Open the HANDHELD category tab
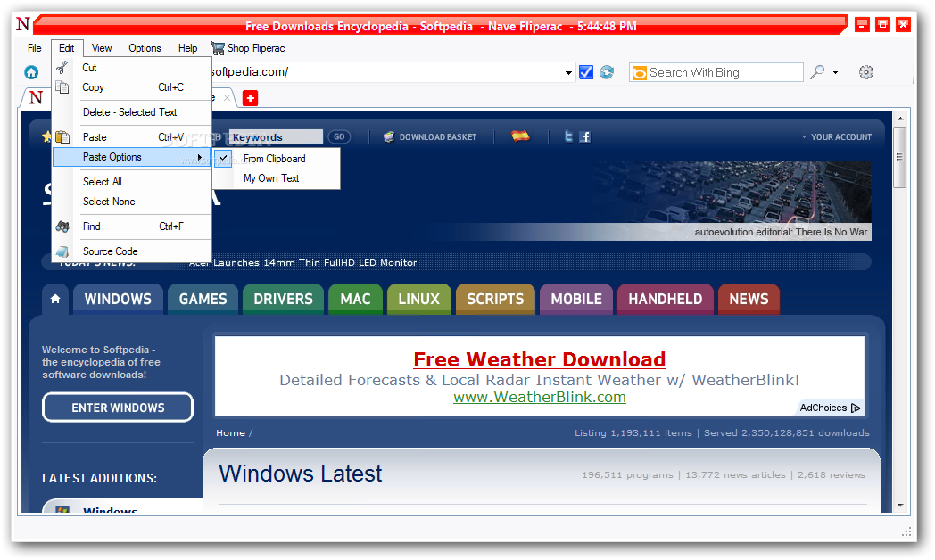 coord(666,299)
